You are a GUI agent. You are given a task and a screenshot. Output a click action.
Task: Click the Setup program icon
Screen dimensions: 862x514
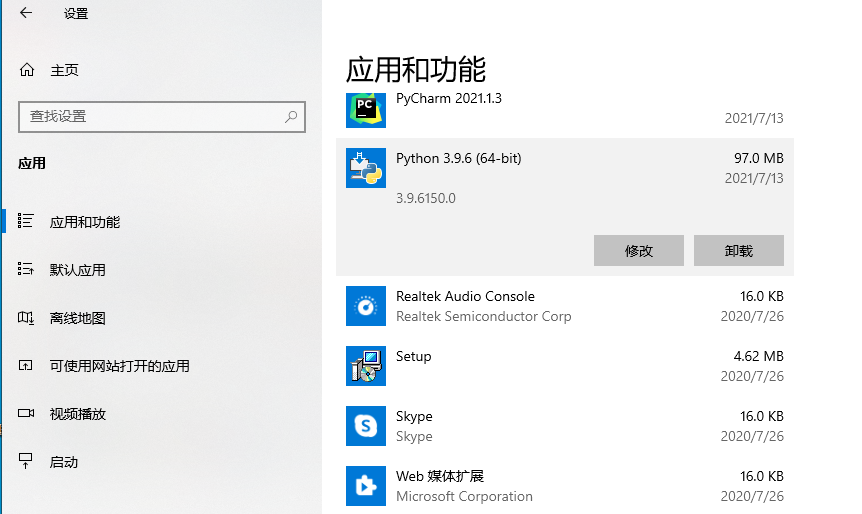pos(366,366)
